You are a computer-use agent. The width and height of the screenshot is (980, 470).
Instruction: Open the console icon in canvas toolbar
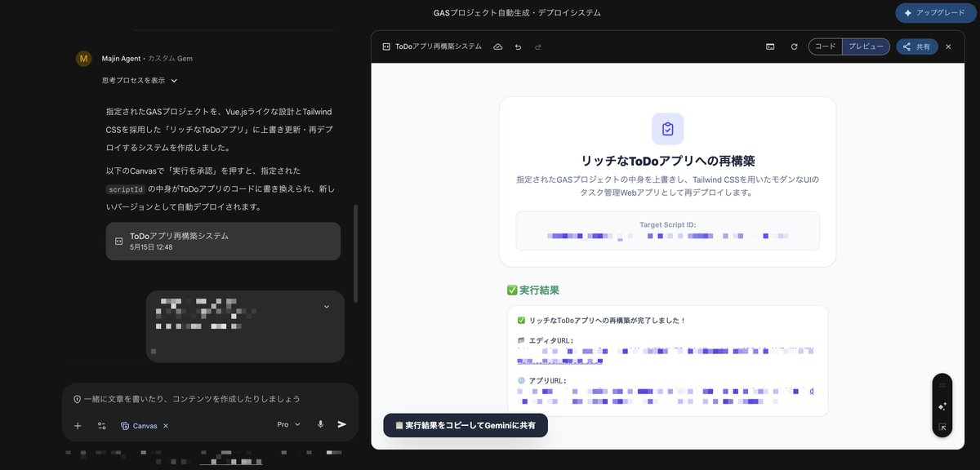click(x=770, y=47)
